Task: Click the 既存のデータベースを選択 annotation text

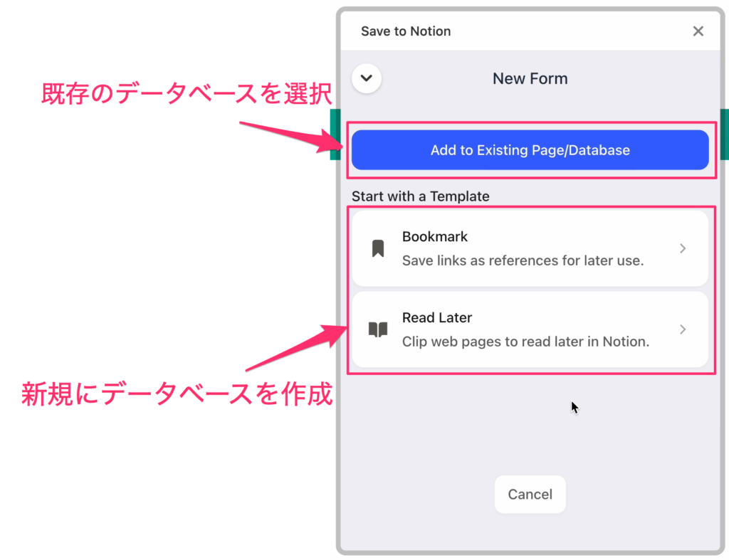Action: coord(187,94)
